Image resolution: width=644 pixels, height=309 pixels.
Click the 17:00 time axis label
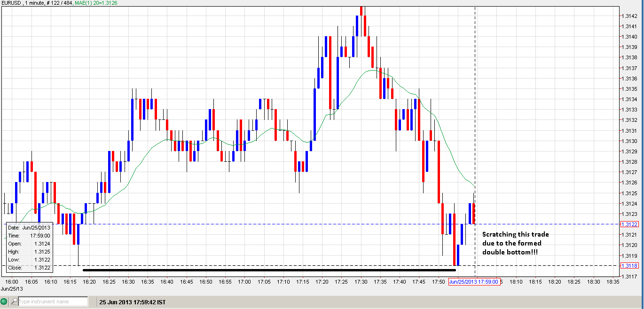pyautogui.click(x=244, y=282)
